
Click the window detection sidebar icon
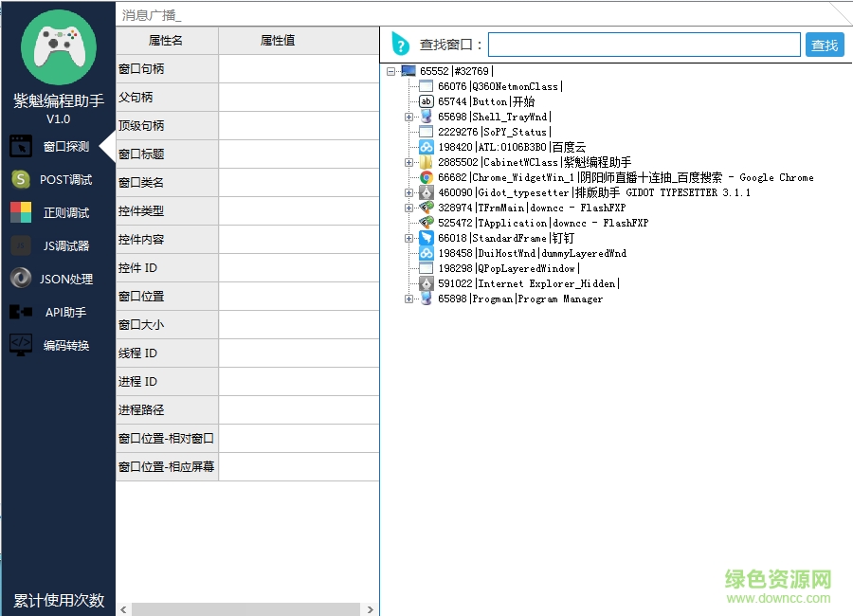point(21,146)
